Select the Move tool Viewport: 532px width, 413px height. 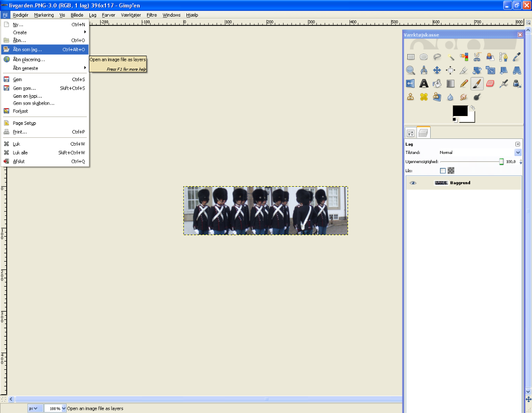(437, 70)
